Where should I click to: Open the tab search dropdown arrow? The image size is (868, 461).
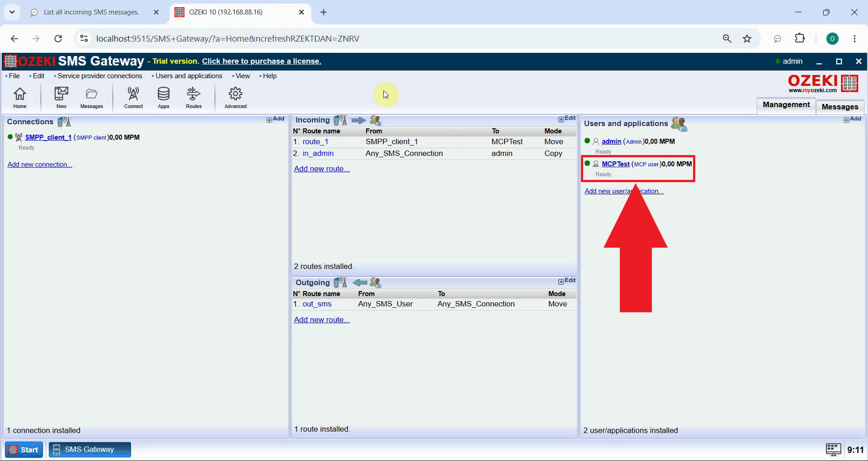[x=12, y=12]
